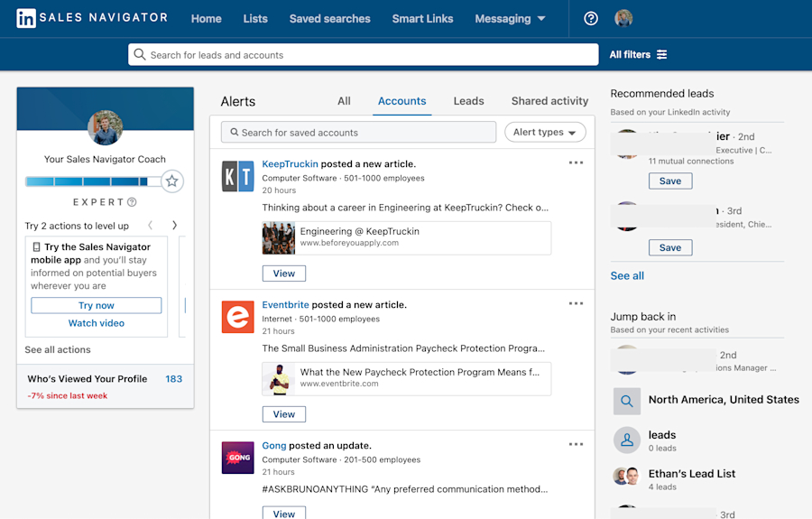Click See all recommended leads
The height and width of the screenshot is (519, 812).
[x=627, y=275]
